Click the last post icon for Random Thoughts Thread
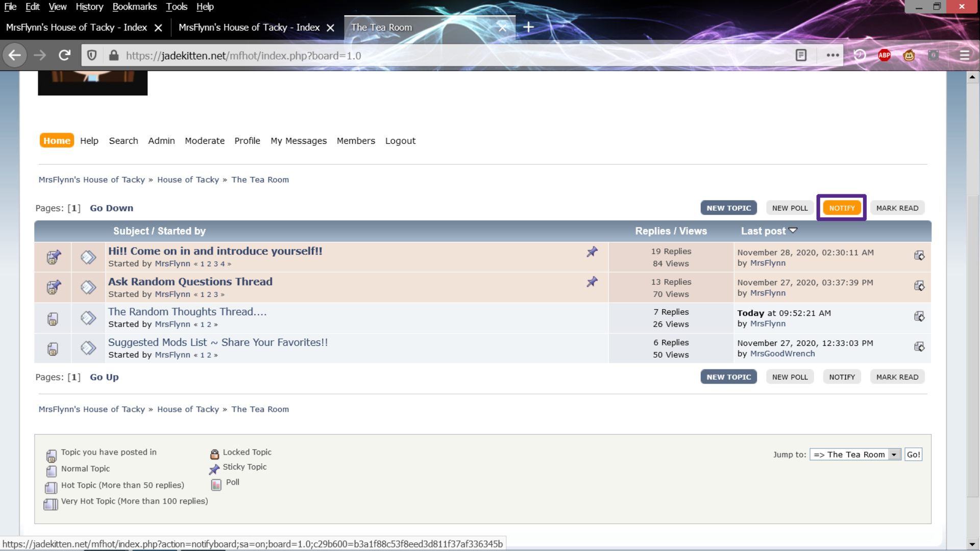 [x=919, y=317]
